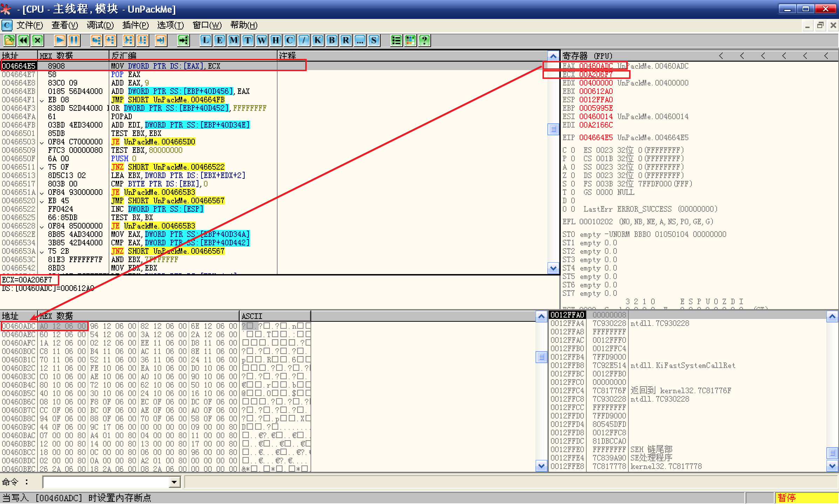Click the Open file toolbar icon

(x=9, y=40)
